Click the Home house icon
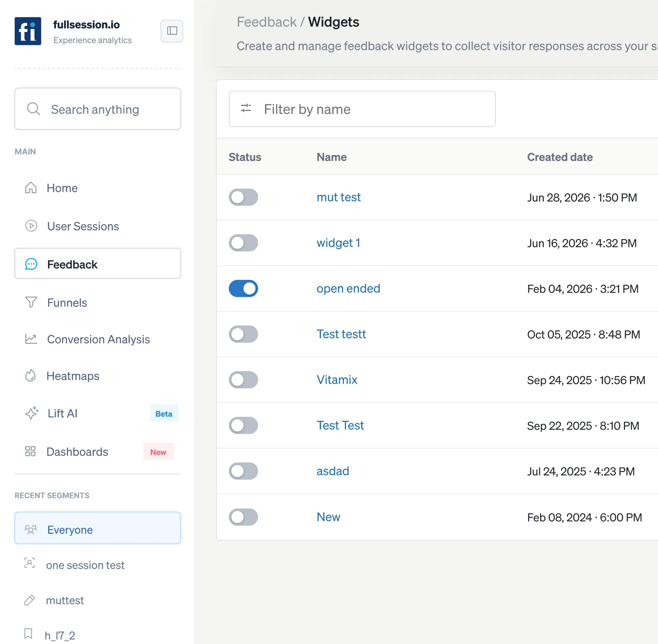The width and height of the screenshot is (658, 644). (31, 188)
